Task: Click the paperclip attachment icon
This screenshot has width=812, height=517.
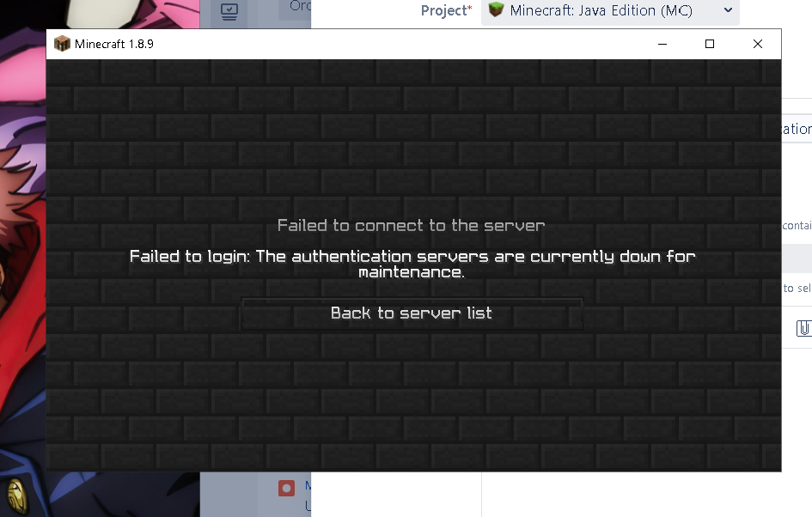Action: click(804, 328)
